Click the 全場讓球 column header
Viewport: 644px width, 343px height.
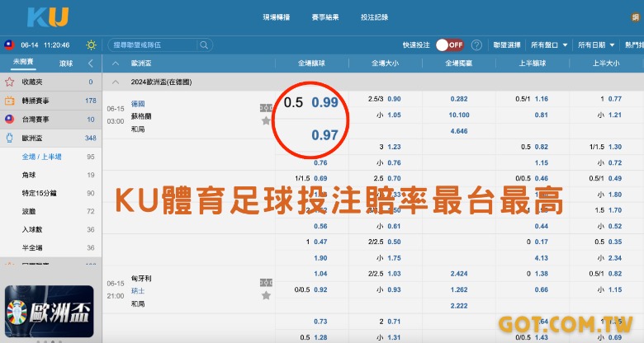tap(311, 63)
